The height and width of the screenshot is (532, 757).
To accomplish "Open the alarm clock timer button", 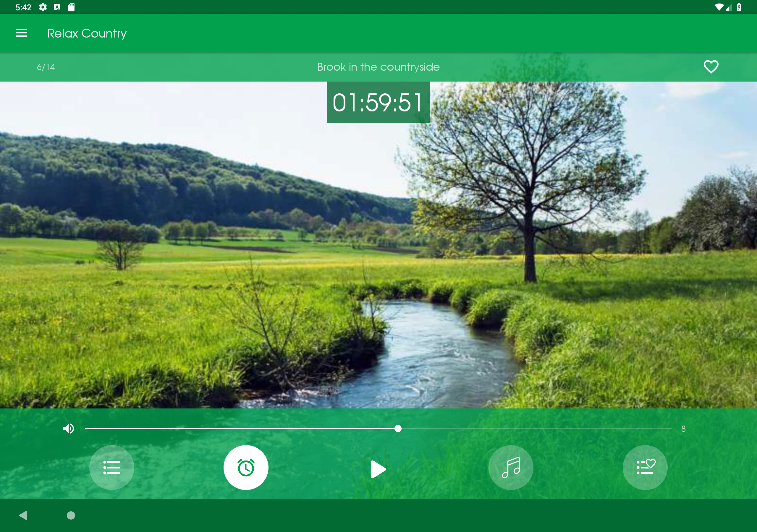I will click(246, 467).
